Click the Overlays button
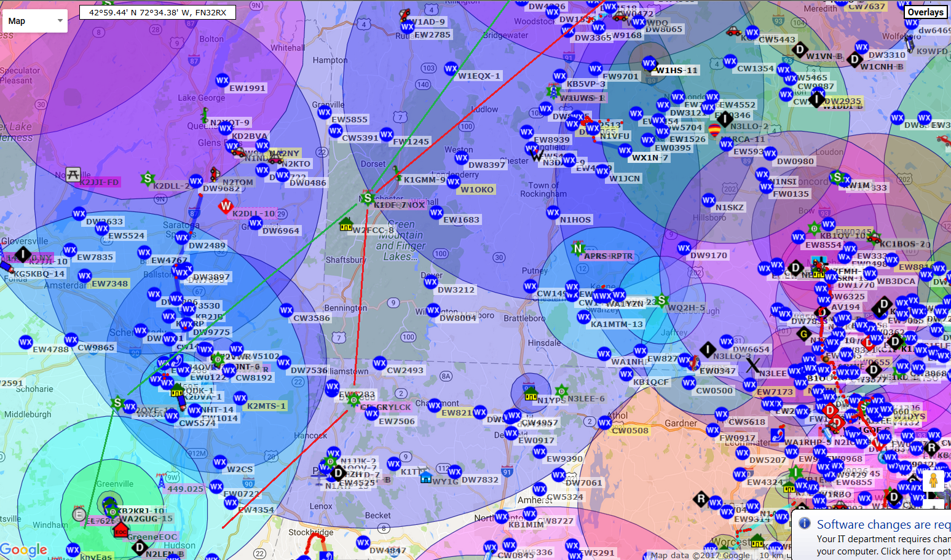The width and height of the screenshot is (951, 560). pyautogui.click(x=925, y=12)
